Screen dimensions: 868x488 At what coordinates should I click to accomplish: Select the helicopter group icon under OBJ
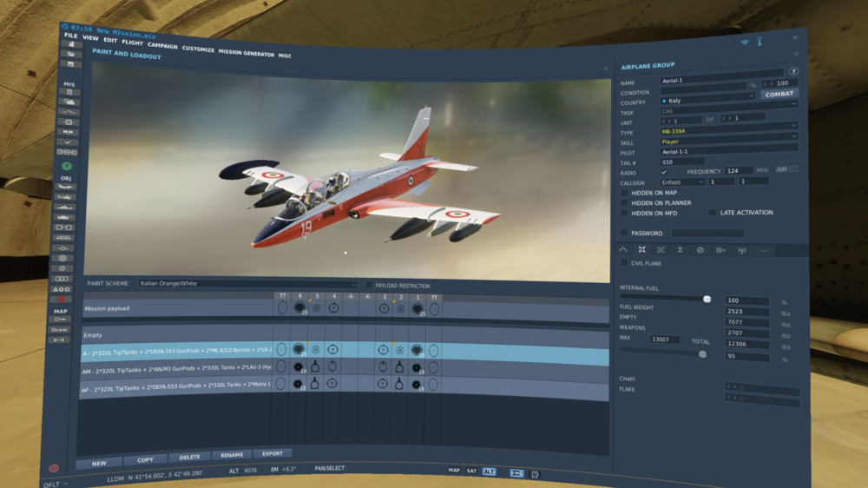pyautogui.click(x=65, y=197)
